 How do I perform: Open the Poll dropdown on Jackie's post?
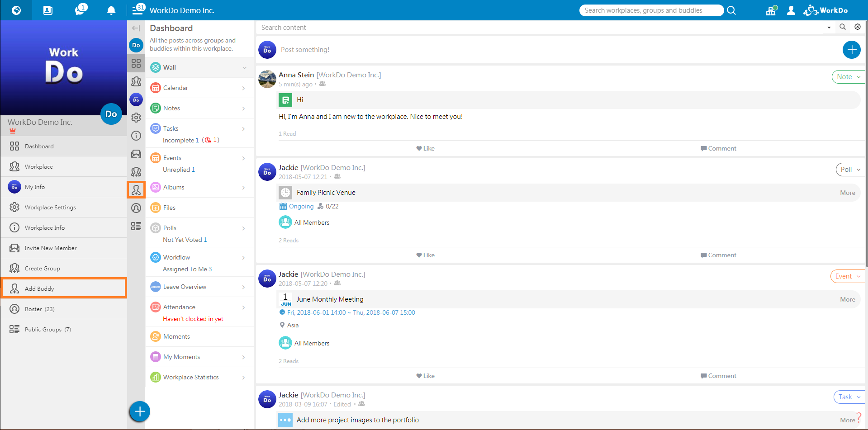pyautogui.click(x=850, y=170)
